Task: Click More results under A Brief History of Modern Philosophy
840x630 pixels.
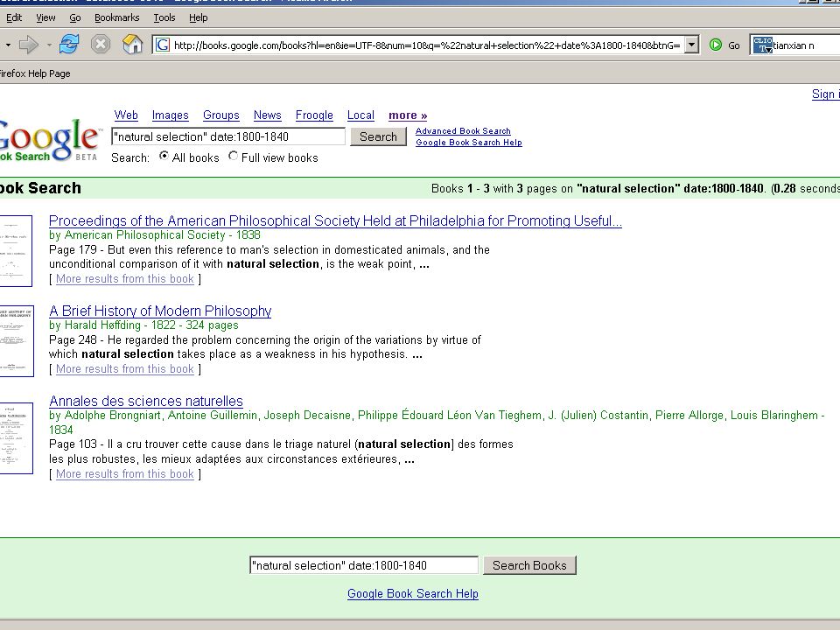Action: click(x=125, y=368)
